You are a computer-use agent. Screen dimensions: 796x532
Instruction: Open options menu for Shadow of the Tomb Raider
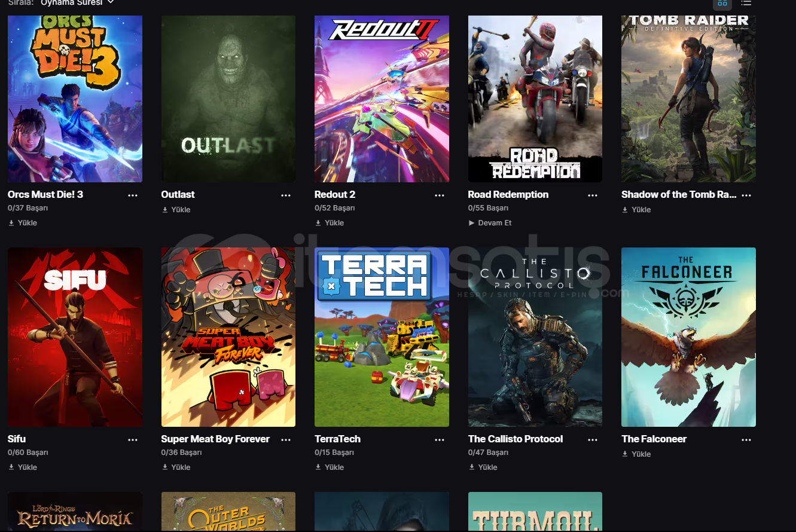[x=746, y=195]
